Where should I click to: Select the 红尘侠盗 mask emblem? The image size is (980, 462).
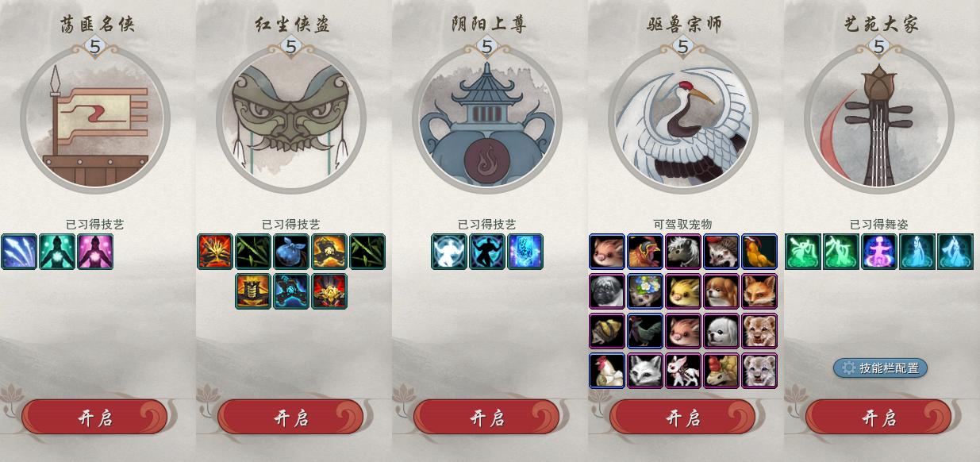point(291,119)
